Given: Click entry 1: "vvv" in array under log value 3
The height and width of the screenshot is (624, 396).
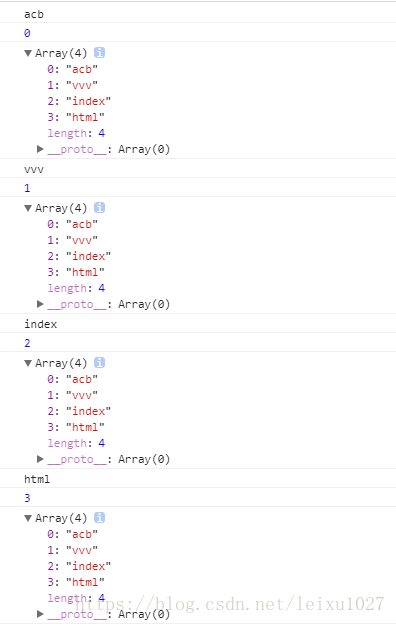Looking at the screenshot, I should click(x=72, y=550).
